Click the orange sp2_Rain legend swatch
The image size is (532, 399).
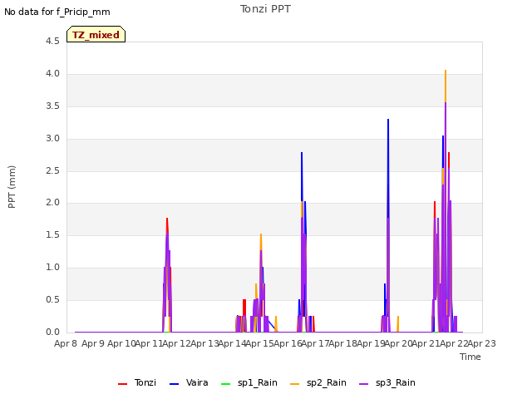(x=295, y=384)
